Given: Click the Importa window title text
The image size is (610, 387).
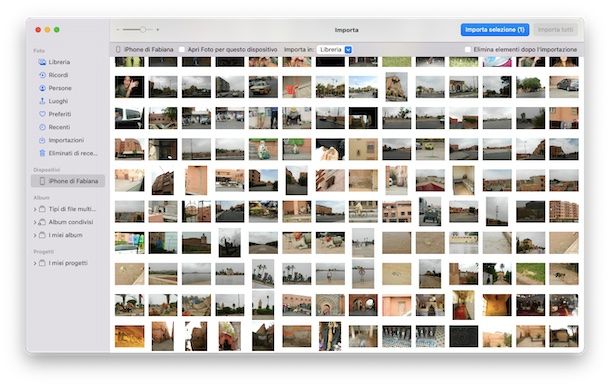Looking at the screenshot, I should [347, 30].
